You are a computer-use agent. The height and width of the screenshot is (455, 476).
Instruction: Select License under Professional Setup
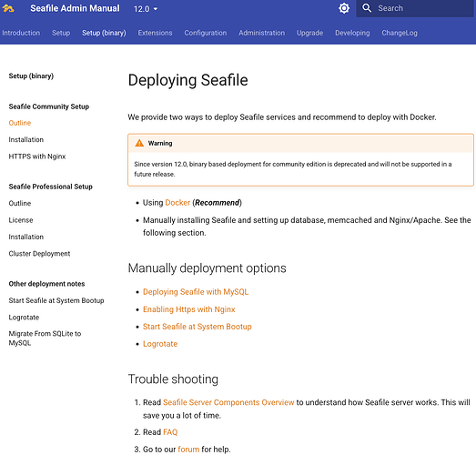[21, 220]
